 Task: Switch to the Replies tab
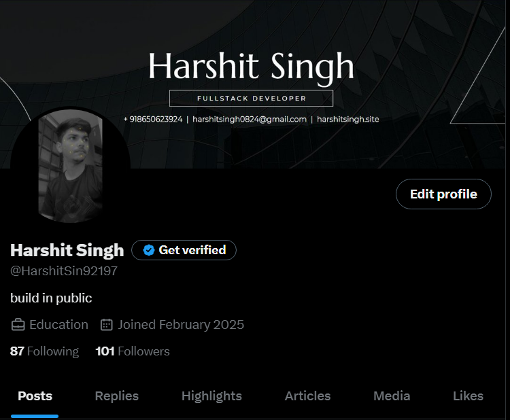tap(117, 396)
